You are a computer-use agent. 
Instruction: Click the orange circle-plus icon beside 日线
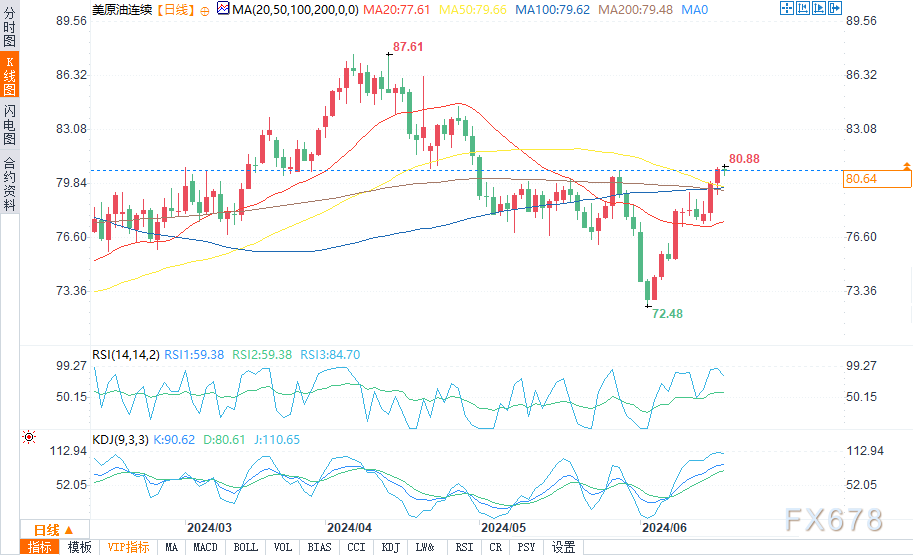click(x=205, y=10)
